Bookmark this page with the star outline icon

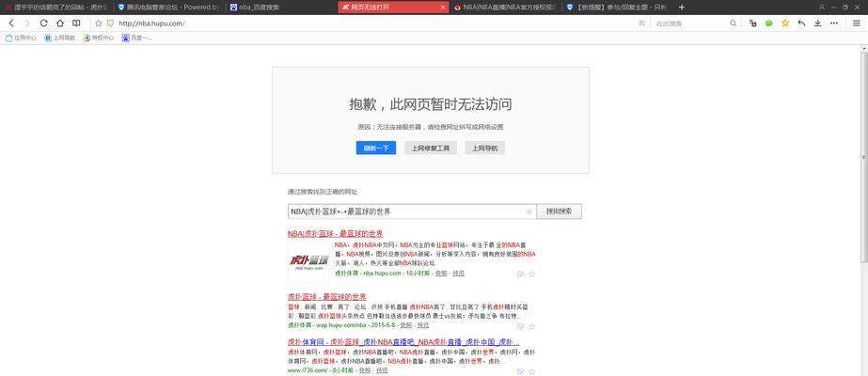(x=99, y=23)
